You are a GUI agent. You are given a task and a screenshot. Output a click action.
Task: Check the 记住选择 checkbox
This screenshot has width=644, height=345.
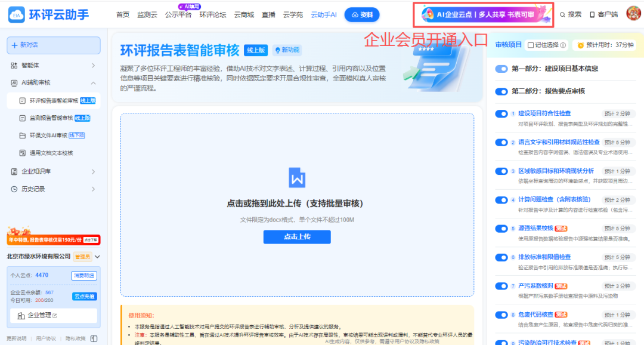(531, 45)
